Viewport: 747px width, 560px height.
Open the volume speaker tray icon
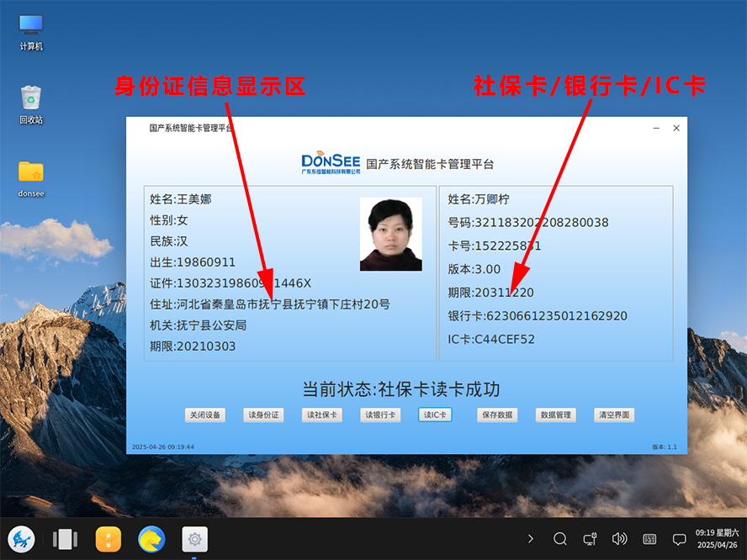click(619, 539)
